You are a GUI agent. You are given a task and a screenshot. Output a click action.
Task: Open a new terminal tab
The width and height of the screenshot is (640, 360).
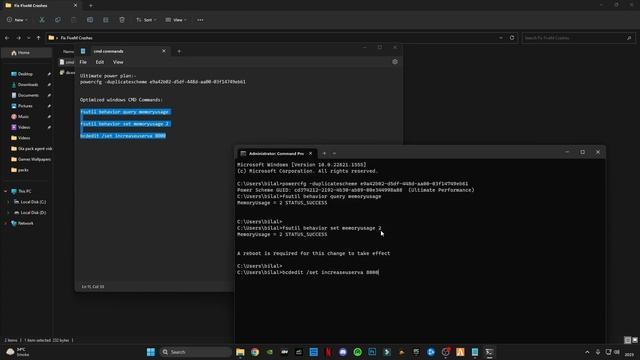[x=324, y=153]
